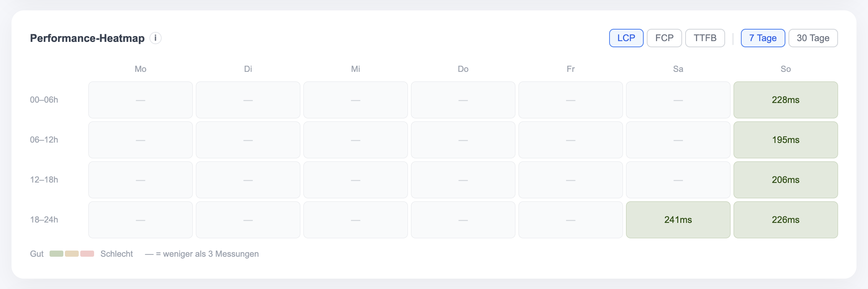Select the Sunday 195ms heatmap cell
Screen dimensions: 868x289
tap(785, 140)
